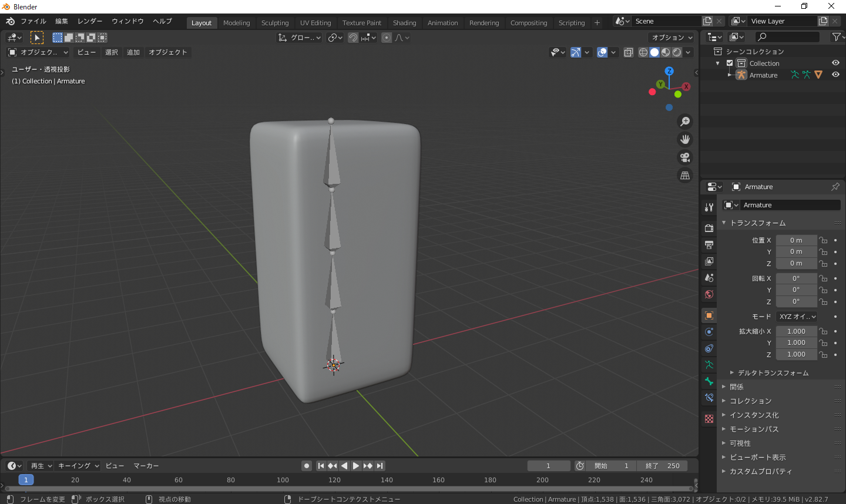The image size is (846, 504).
Task: Open the Marker menu in timeline
Action: pos(146,466)
